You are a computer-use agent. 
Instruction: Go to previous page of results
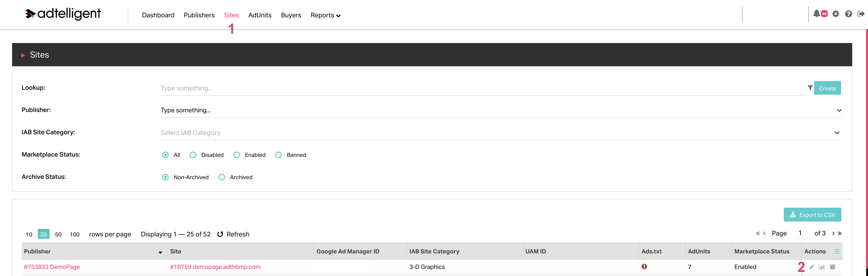[764, 233]
